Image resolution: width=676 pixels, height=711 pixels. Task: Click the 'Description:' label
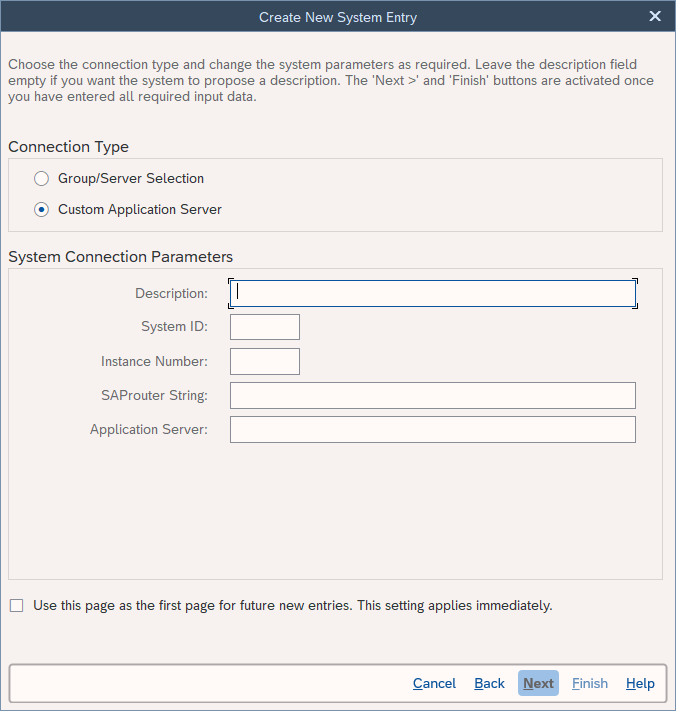[171, 293]
